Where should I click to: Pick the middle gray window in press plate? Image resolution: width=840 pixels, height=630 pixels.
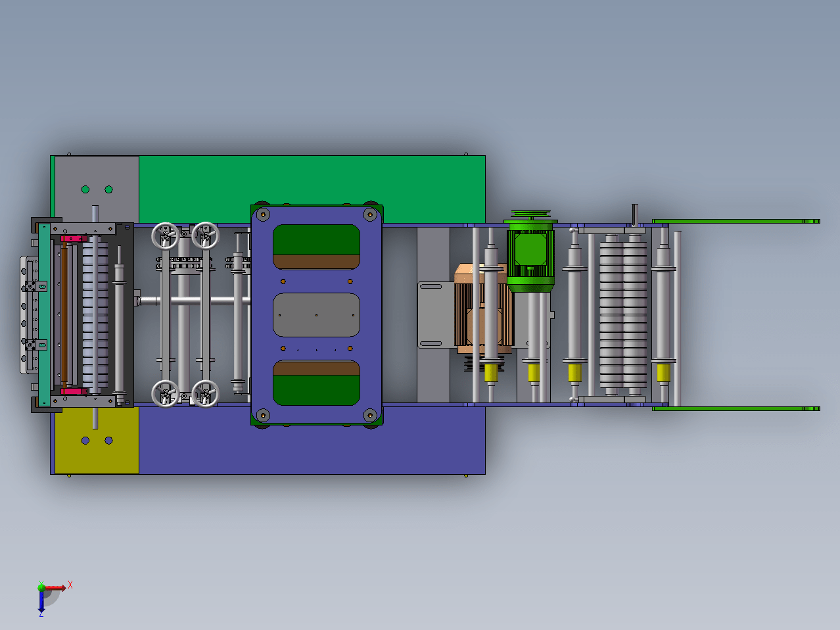click(x=316, y=315)
